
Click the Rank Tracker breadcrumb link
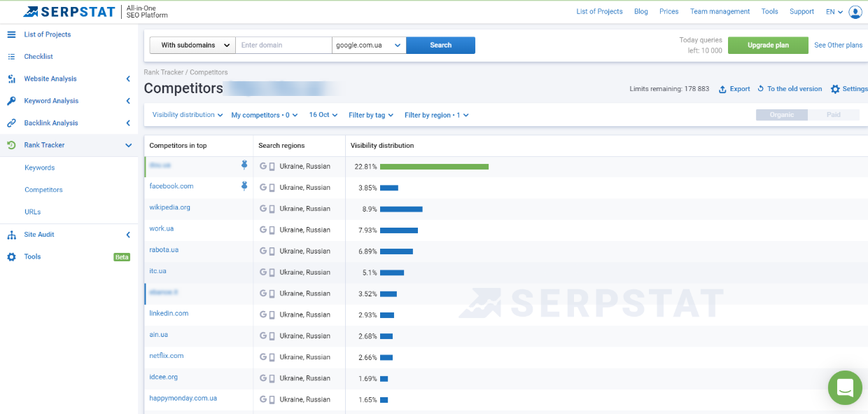click(x=164, y=72)
